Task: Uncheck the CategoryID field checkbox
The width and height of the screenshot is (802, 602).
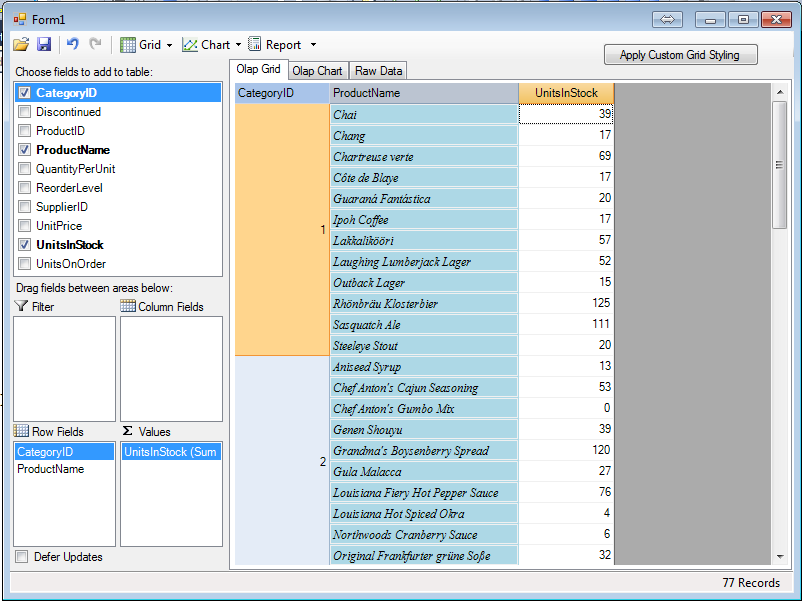Action: coord(24,93)
